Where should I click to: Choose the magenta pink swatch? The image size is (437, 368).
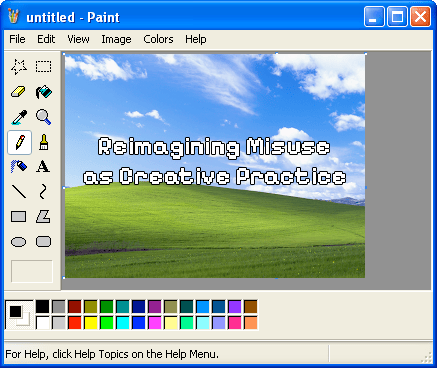pos(155,323)
